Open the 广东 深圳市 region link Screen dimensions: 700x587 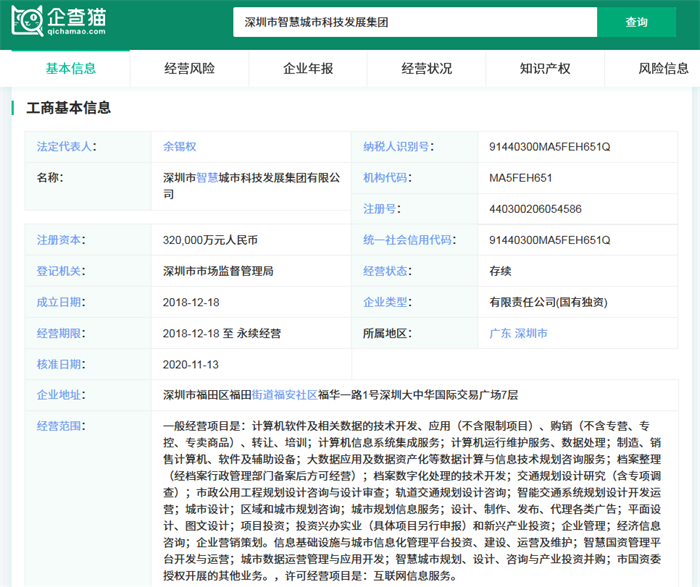point(518,333)
